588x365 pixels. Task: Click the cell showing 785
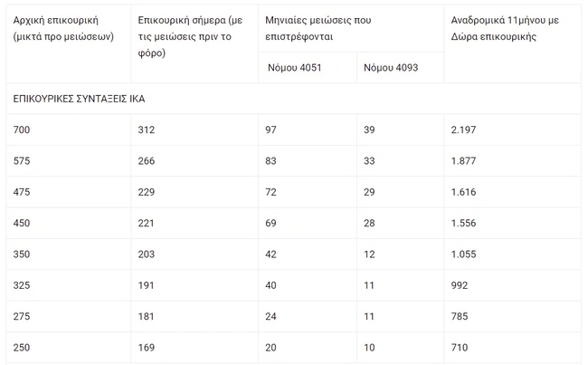click(460, 316)
